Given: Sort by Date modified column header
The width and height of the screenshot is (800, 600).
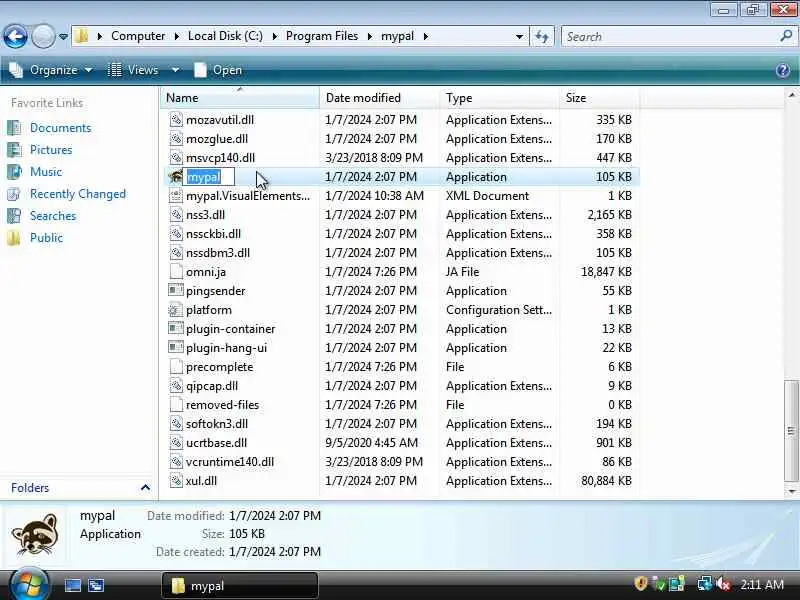Looking at the screenshot, I should pos(379,97).
